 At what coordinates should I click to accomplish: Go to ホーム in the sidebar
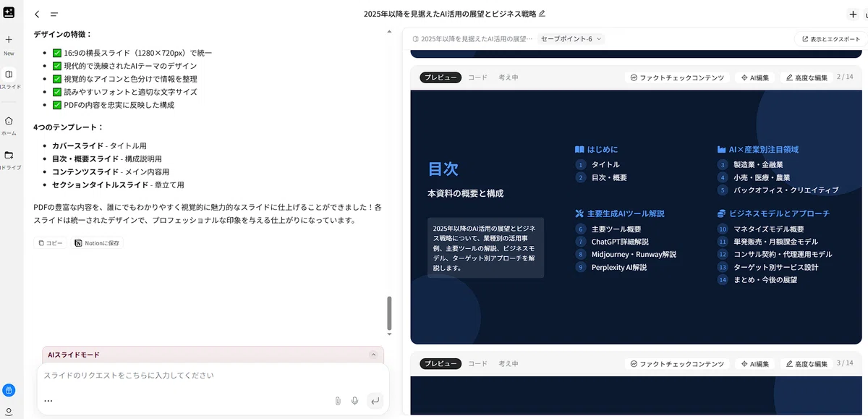click(x=9, y=121)
